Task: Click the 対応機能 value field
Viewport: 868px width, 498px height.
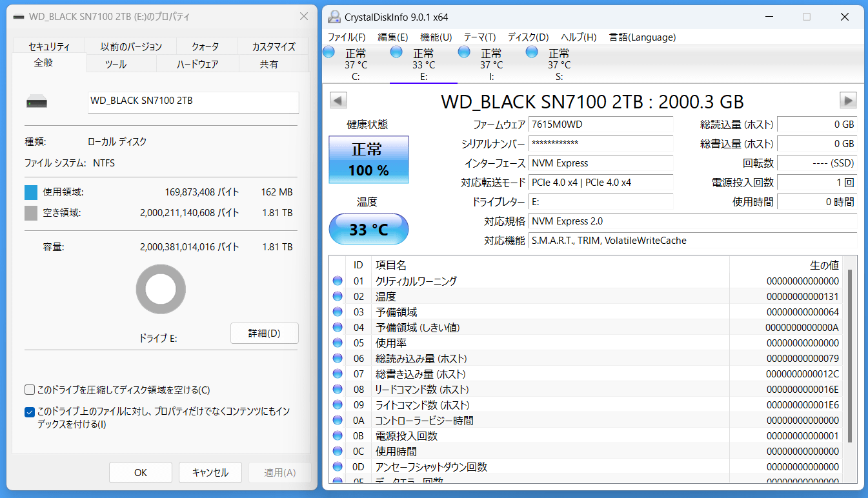Action: pyautogui.click(x=693, y=241)
